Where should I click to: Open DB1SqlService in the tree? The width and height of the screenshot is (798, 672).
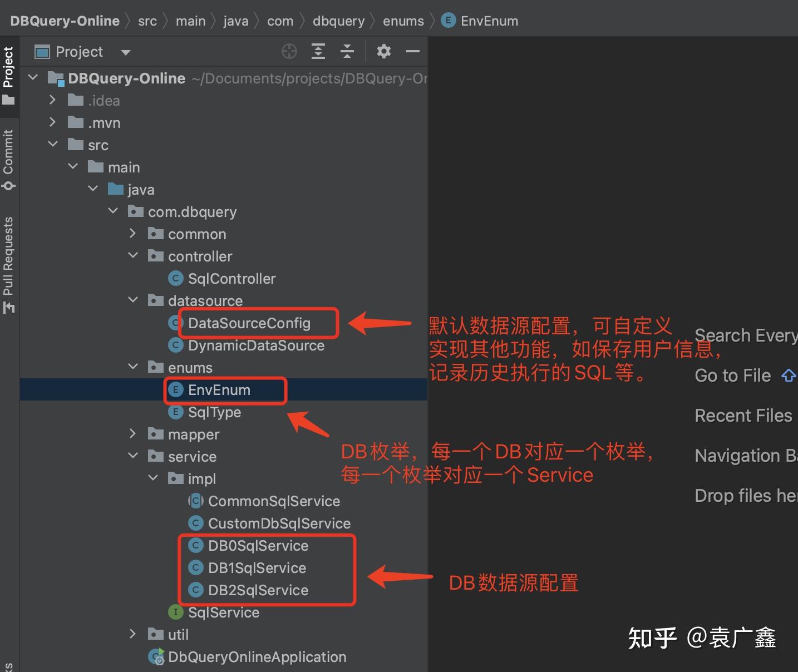tap(257, 567)
